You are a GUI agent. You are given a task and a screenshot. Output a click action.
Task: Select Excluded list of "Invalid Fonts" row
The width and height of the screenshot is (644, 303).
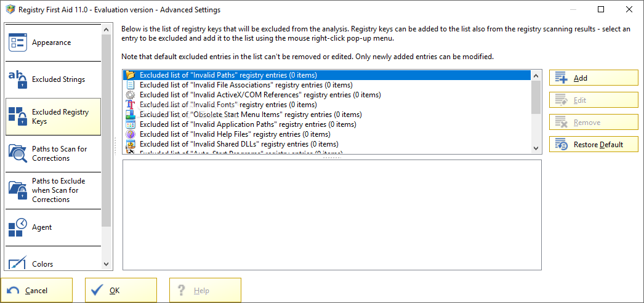327,105
